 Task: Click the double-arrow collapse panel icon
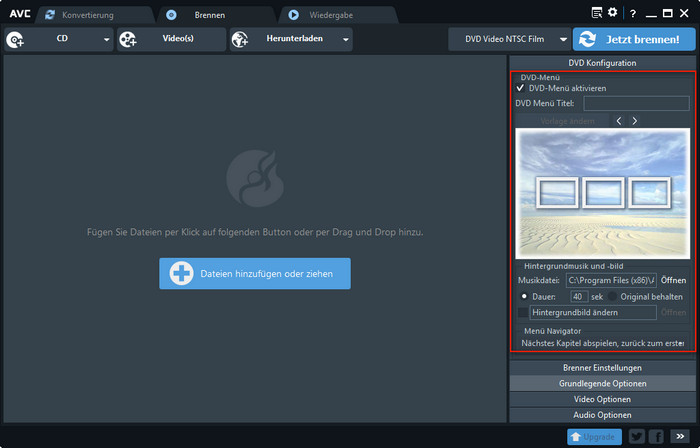[x=680, y=436]
